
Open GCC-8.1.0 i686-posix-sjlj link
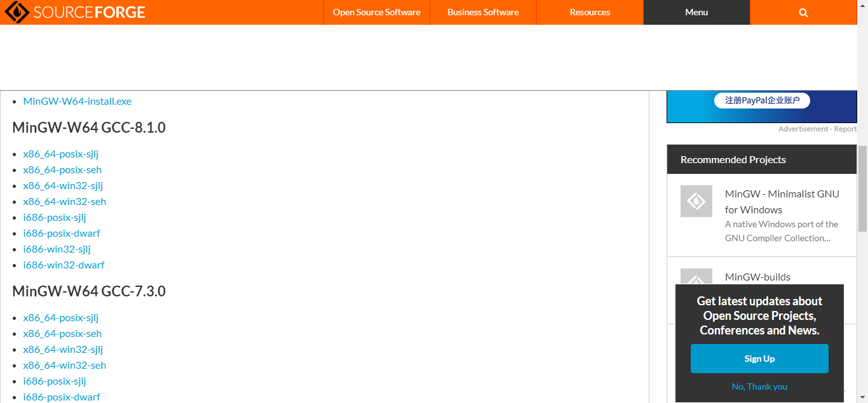click(x=55, y=217)
